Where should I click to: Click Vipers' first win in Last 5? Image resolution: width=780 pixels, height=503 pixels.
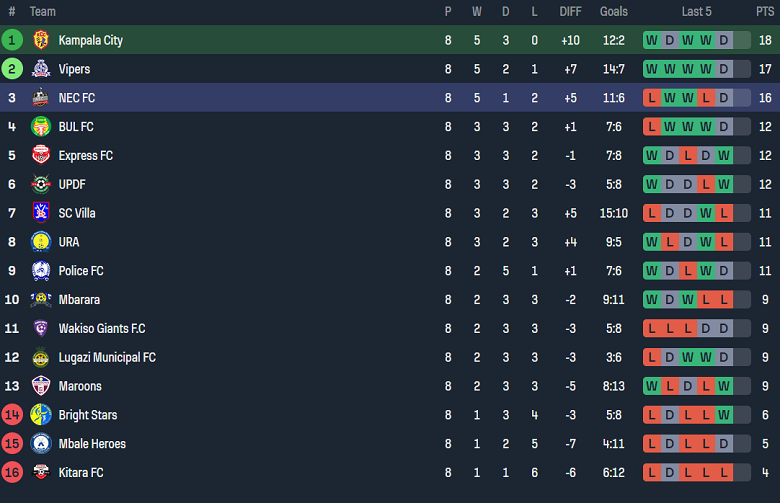click(x=652, y=69)
